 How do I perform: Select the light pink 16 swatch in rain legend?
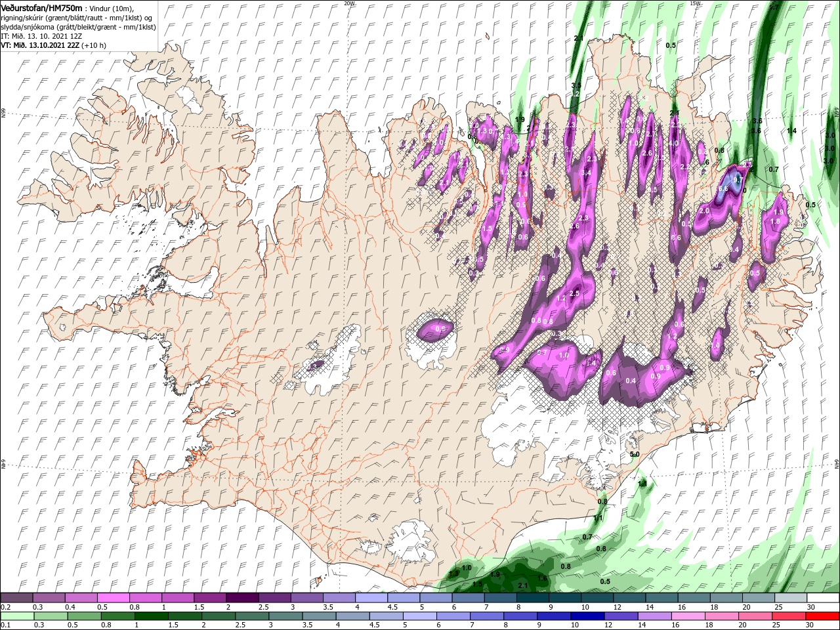point(688,616)
